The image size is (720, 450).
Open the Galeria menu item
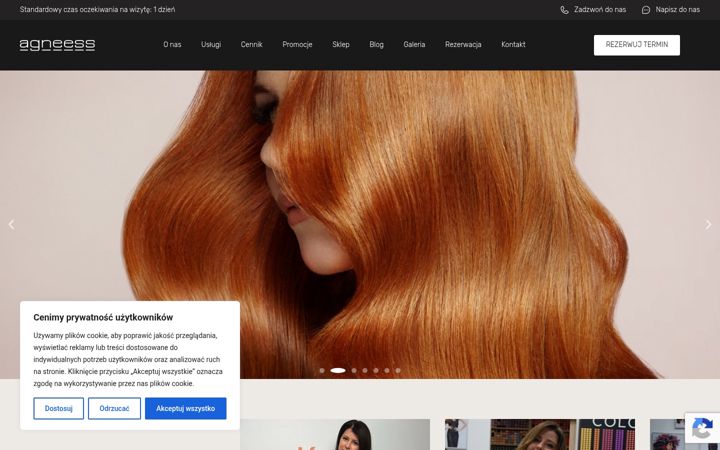point(414,45)
